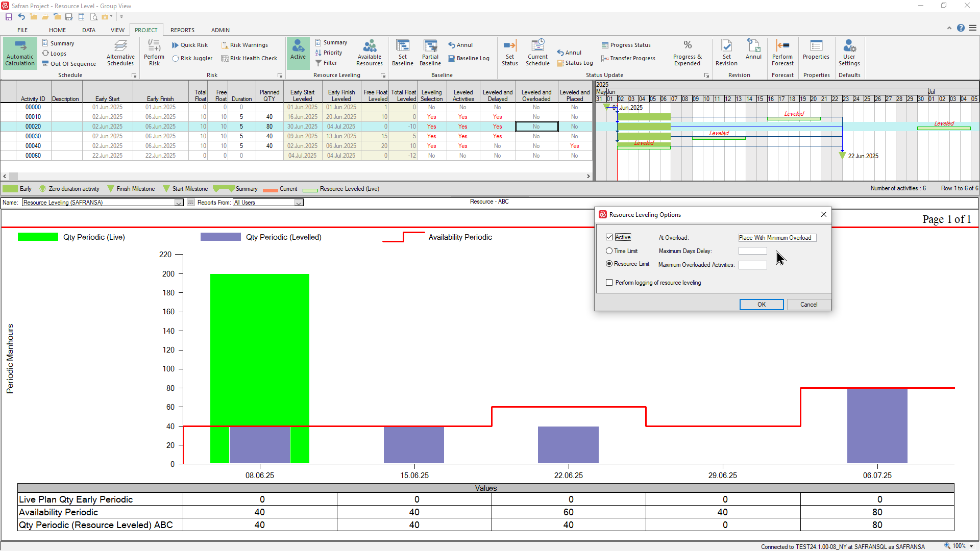Toggle Active resource leveling button
The image size is (980, 551).
pos(298,53)
